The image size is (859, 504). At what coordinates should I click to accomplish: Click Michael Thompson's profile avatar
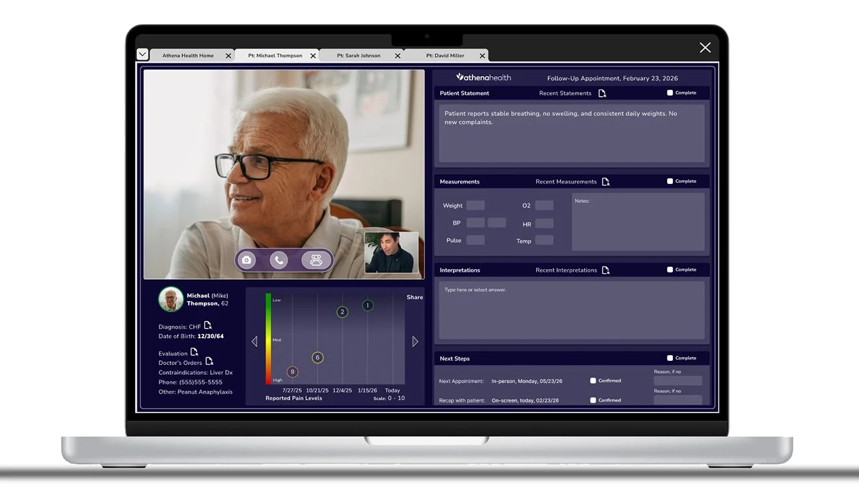170,300
